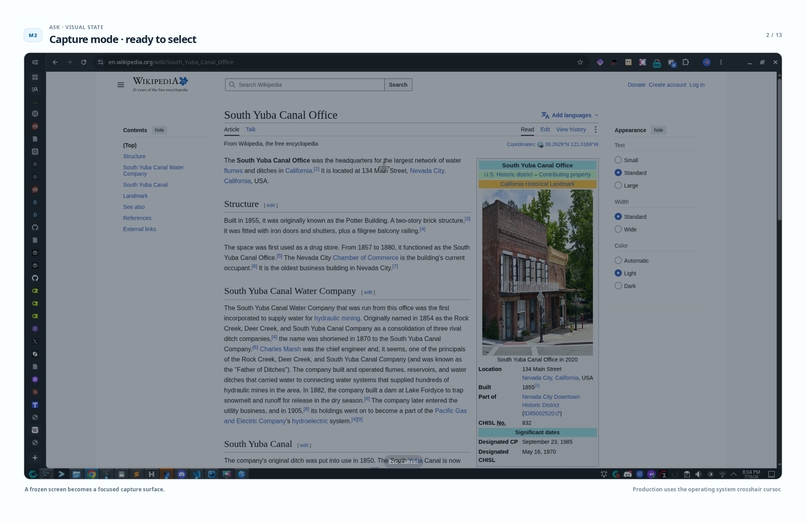Screen dimensions: 806x522
Task: Switch to the Article tab
Action: pos(231,129)
